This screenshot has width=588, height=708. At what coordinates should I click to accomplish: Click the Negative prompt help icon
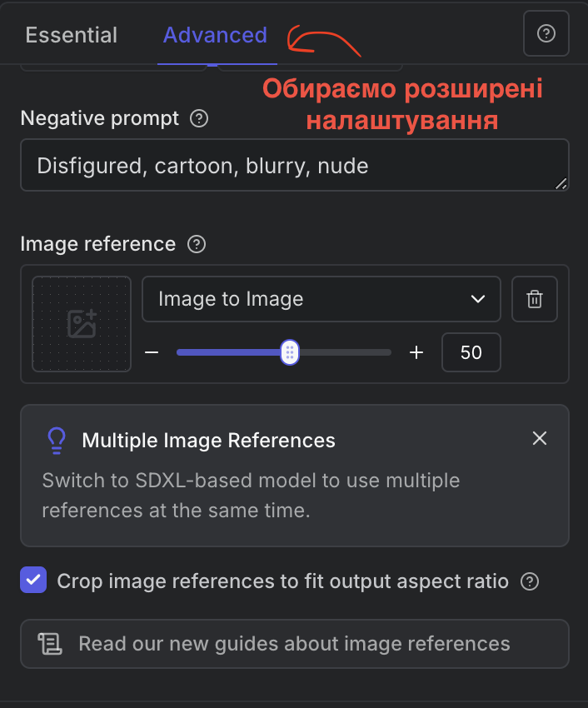[199, 118]
